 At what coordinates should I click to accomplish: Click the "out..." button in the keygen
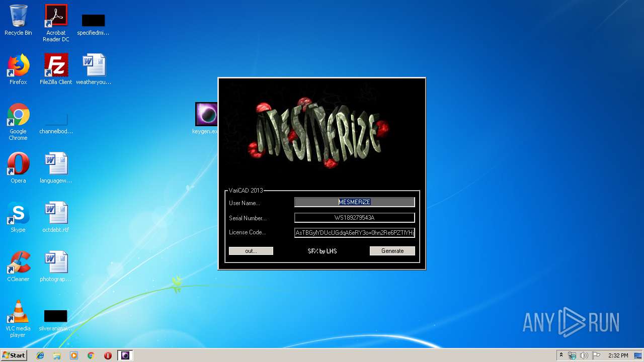click(251, 251)
